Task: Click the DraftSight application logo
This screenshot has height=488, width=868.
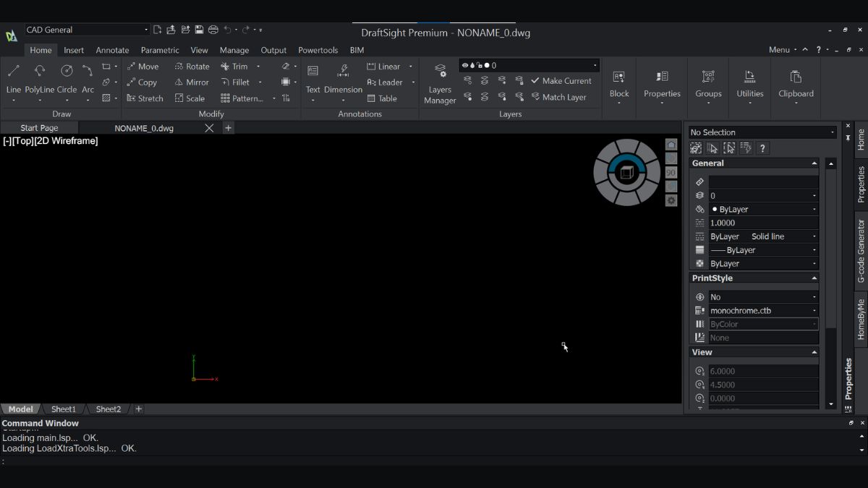Action: [x=12, y=36]
